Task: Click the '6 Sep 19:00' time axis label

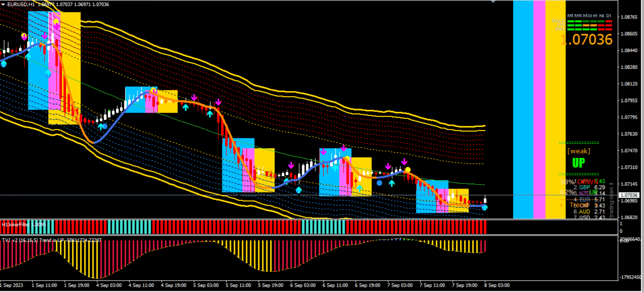Action: coord(367,285)
